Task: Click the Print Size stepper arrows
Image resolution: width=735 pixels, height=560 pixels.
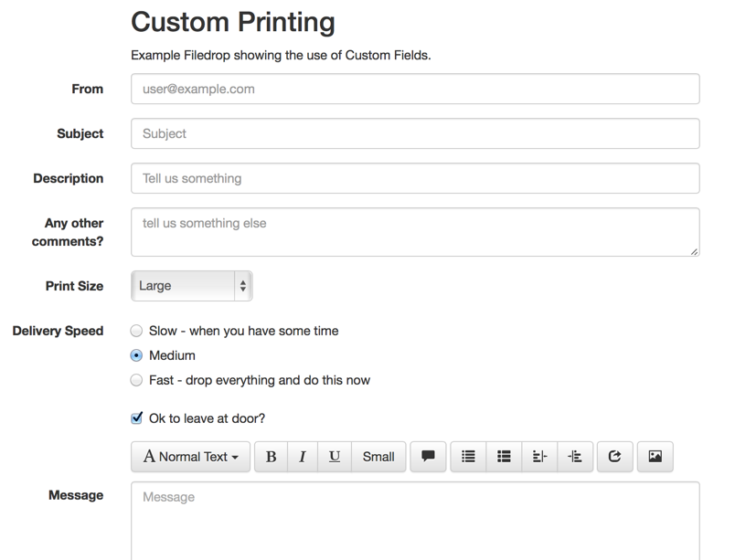Action: click(x=242, y=285)
